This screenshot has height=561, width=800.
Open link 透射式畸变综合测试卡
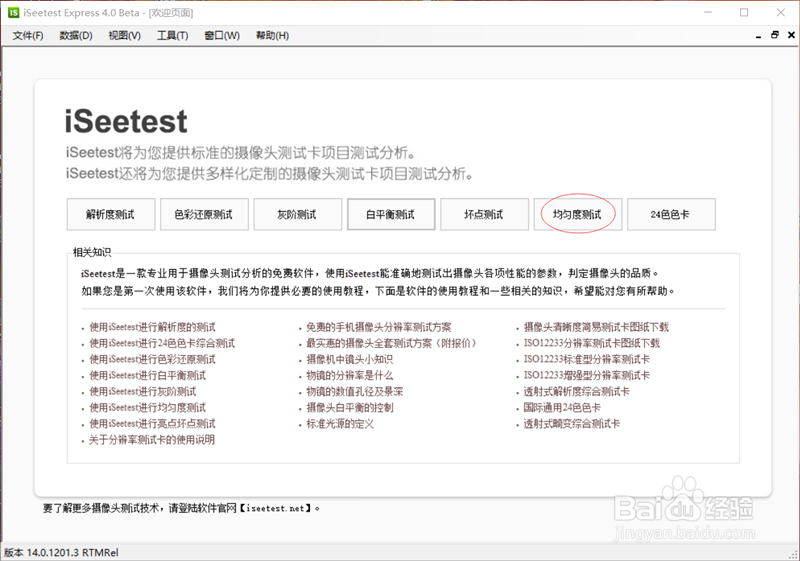click(571, 423)
